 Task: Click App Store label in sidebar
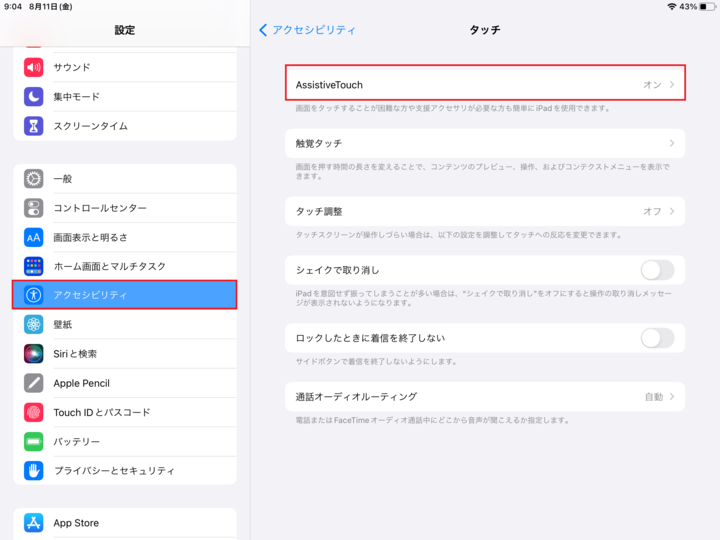pyautogui.click(x=76, y=523)
